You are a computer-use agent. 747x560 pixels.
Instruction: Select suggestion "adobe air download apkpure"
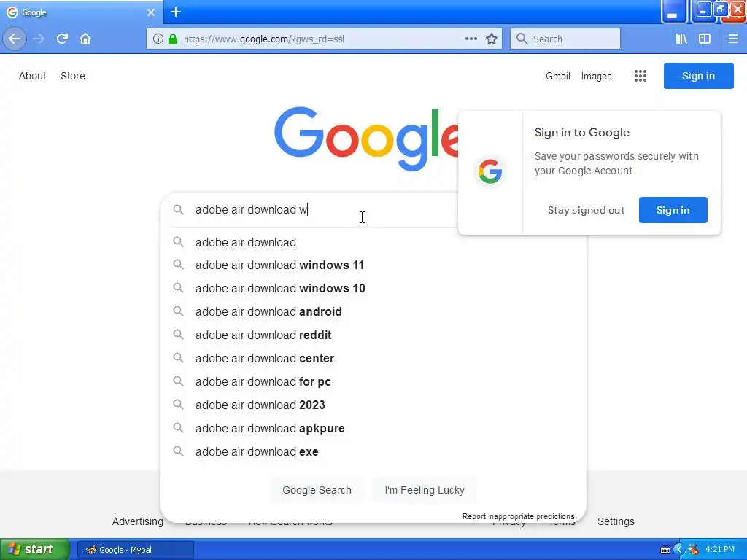click(x=373, y=429)
